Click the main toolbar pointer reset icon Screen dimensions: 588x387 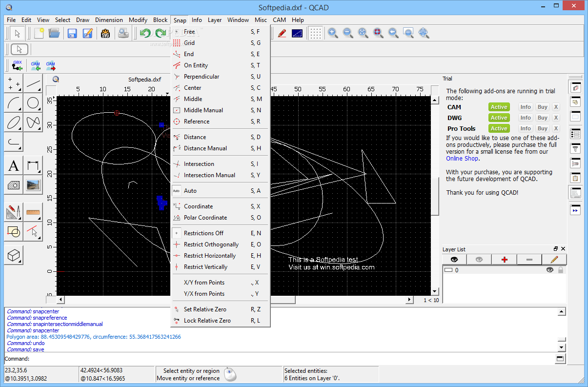point(17,33)
